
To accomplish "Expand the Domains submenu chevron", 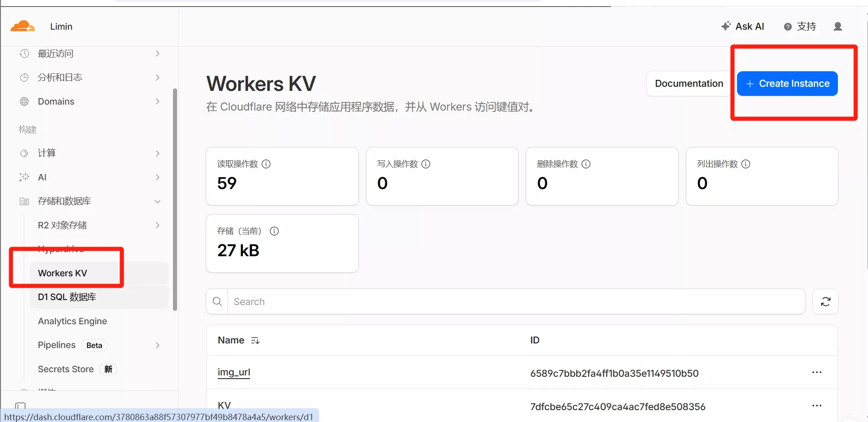I will click(x=157, y=101).
